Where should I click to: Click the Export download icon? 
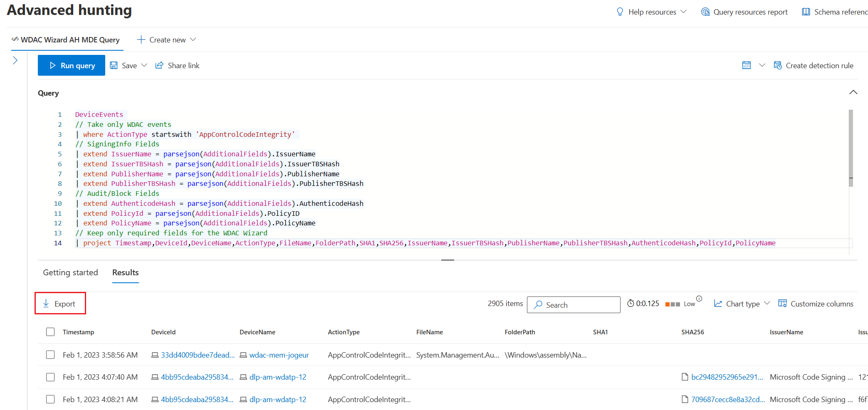coord(46,304)
